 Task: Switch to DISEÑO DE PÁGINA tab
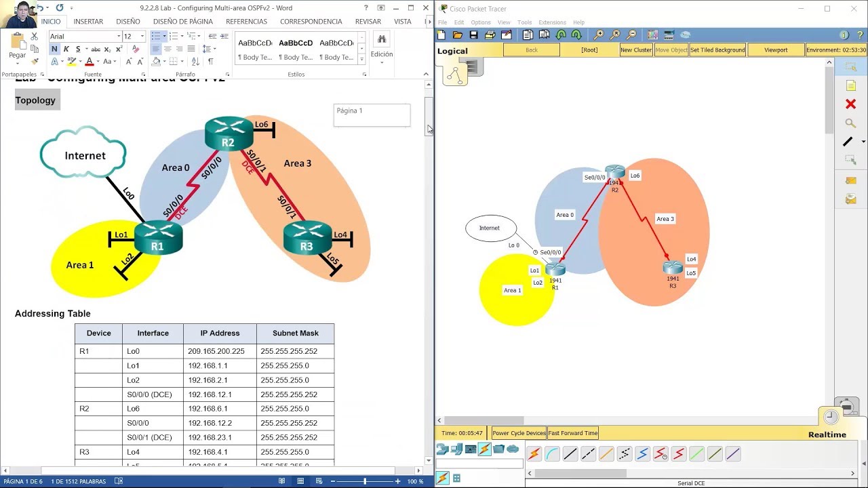(x=183, y=22)
